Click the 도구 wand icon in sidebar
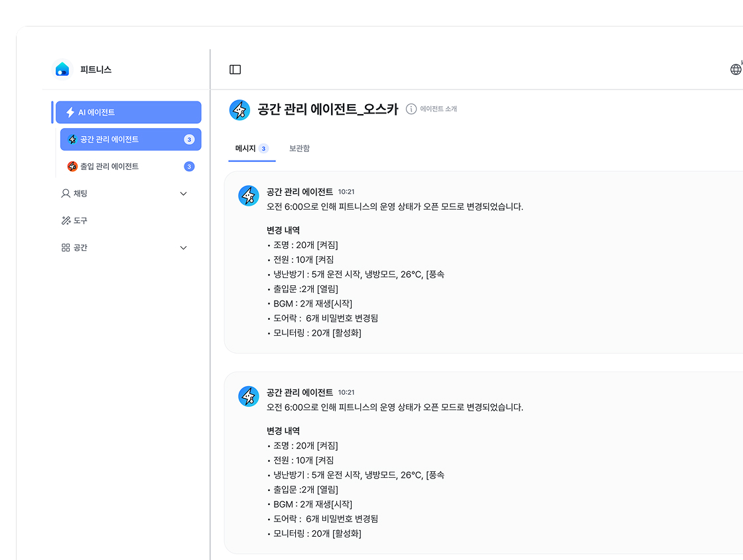743x560 pixels. pyautogui.click(x=66, y=220)
